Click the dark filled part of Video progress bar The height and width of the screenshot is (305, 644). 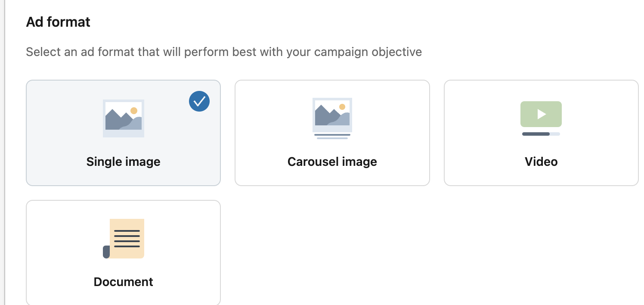(536, 134)
